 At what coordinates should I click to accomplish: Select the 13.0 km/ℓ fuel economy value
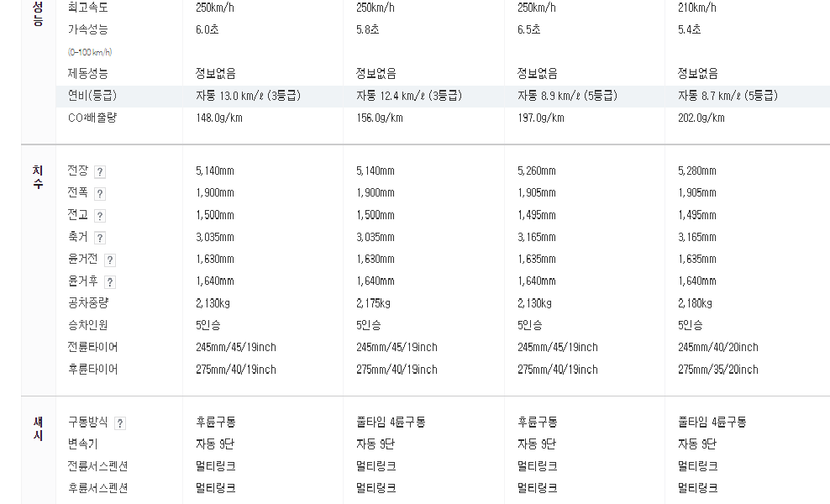[x=249, y=96]
